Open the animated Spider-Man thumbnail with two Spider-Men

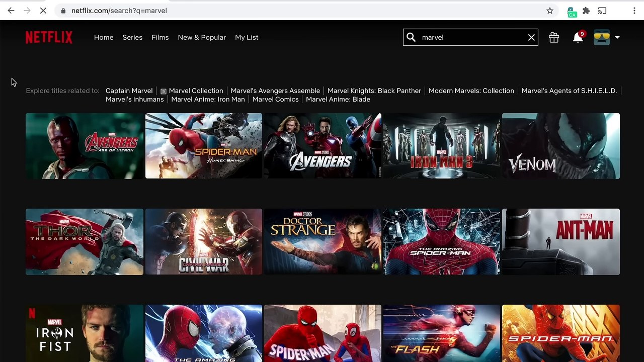[323, 333]
